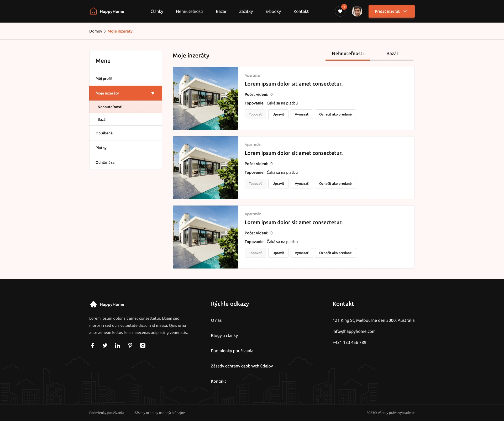Click Upraviť on the second listing
Screen dimensions: 504x421
point(278,184)
